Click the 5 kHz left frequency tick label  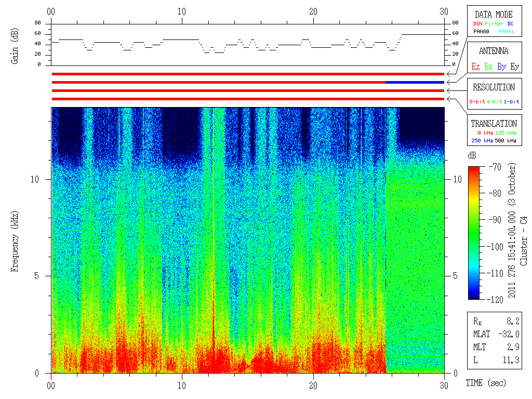coord(37,276)
